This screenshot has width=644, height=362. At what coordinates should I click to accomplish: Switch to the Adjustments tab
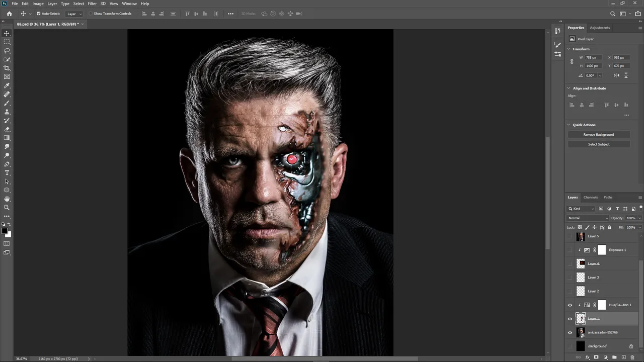[x=600, y=28]
